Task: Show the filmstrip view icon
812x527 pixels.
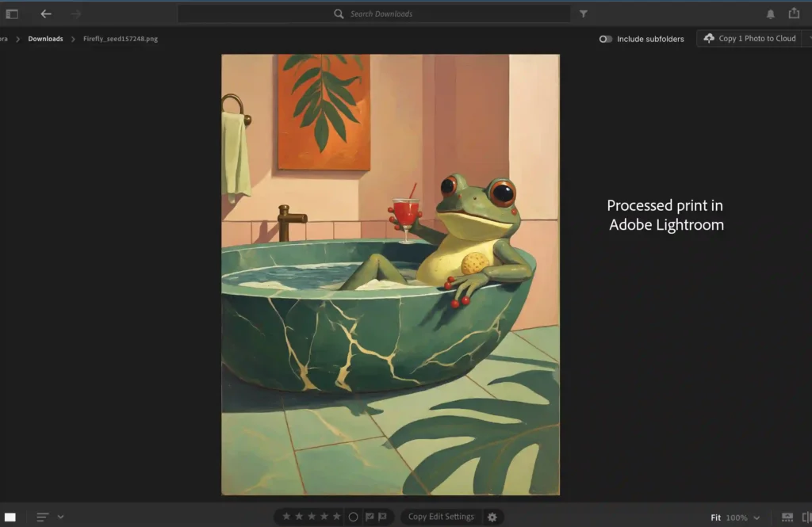Action: (x=787, y=517)
